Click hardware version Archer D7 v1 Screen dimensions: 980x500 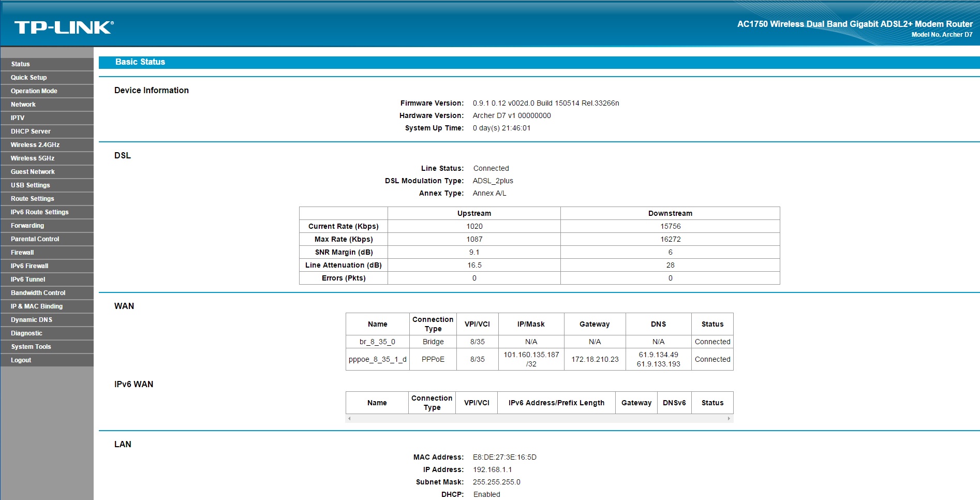(512, 115)
